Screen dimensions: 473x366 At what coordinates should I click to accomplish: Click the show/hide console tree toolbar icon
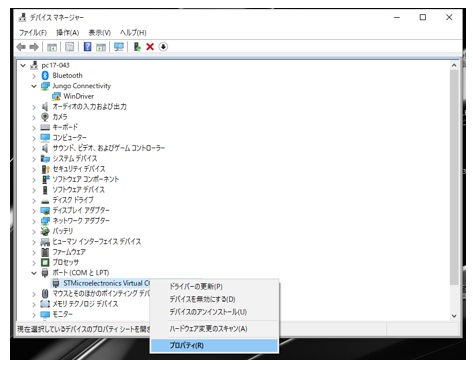coord(52,47)
